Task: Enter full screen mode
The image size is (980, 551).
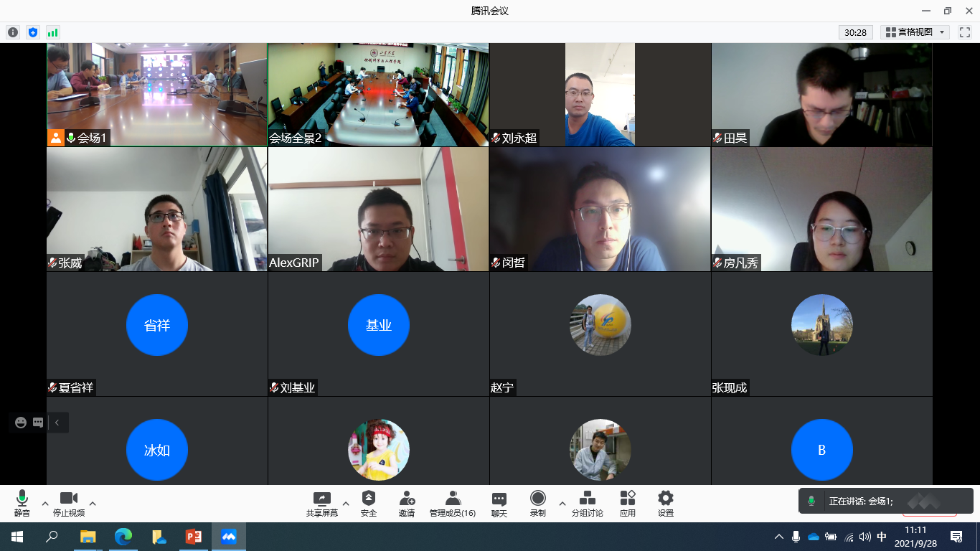Action: point(964,32)
